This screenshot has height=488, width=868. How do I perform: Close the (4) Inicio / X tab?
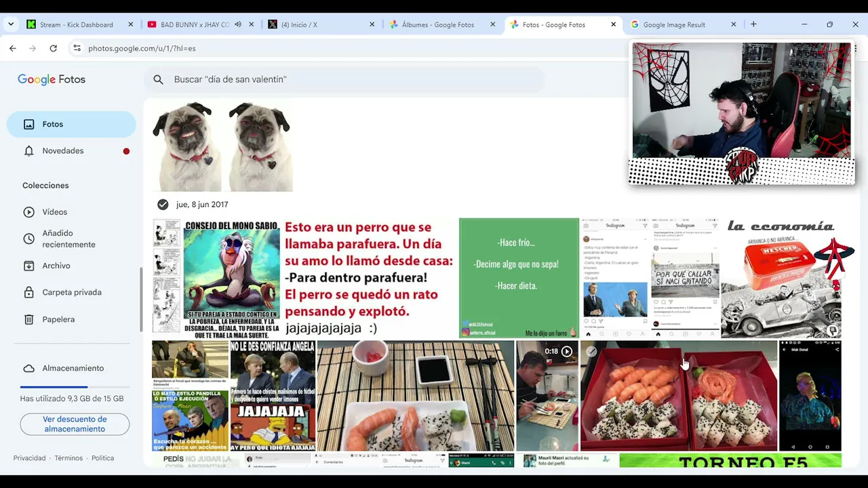[372, 24]
